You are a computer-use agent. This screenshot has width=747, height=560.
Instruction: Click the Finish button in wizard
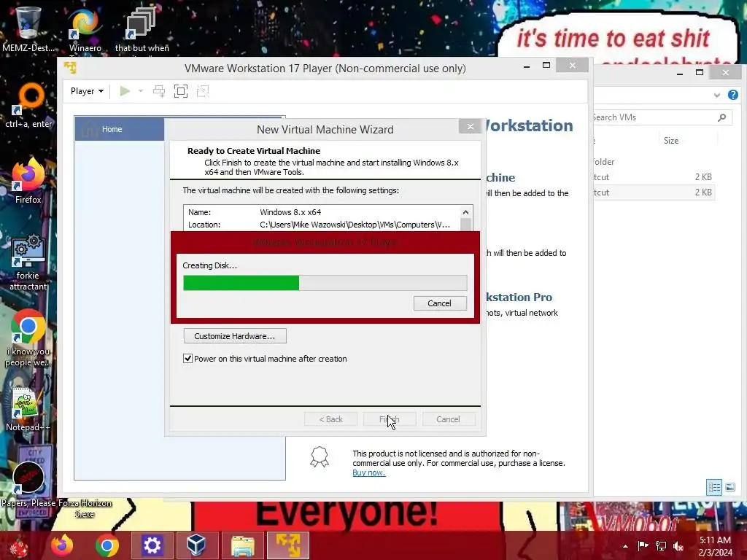coord(390,419)
